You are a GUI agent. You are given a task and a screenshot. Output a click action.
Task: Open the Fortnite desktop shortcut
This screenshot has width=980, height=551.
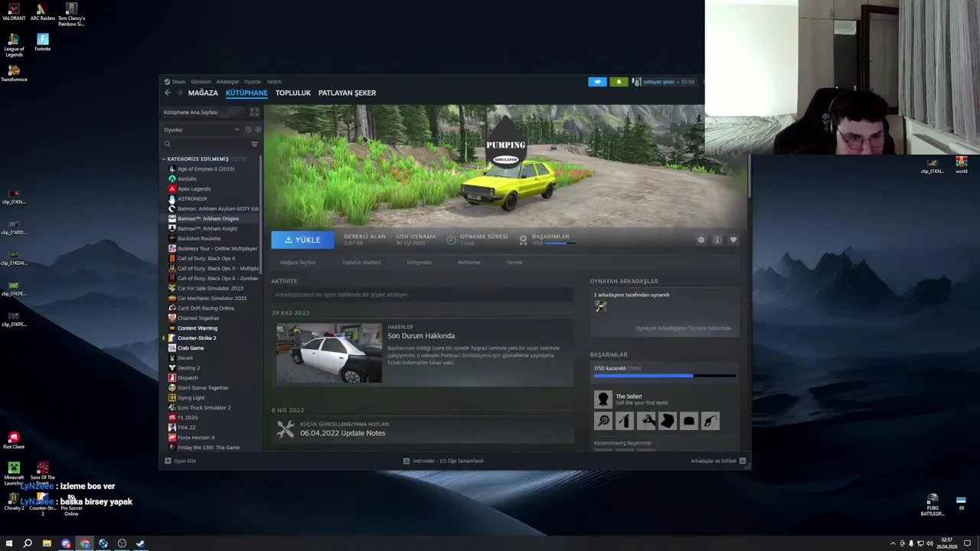click(x=42, y=42)
